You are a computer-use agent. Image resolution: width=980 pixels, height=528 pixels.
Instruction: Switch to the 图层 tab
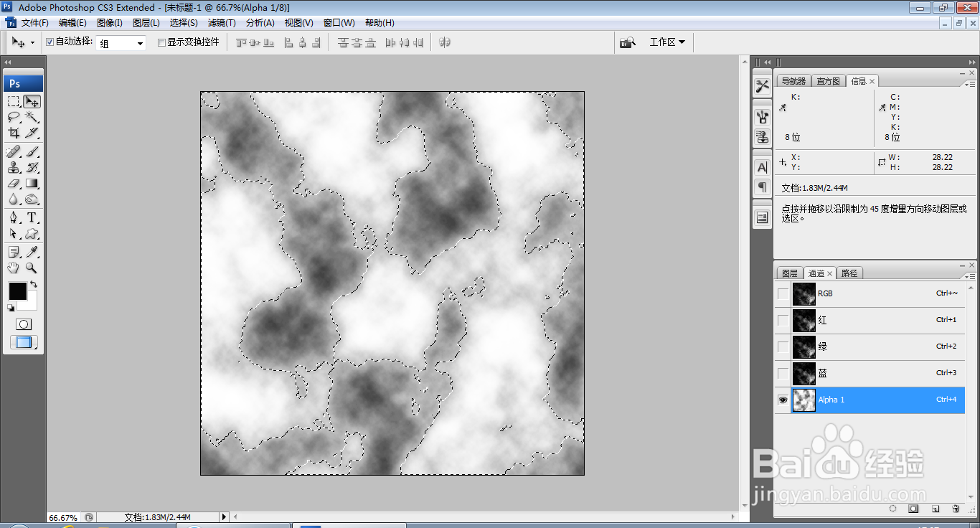(789, 273)
